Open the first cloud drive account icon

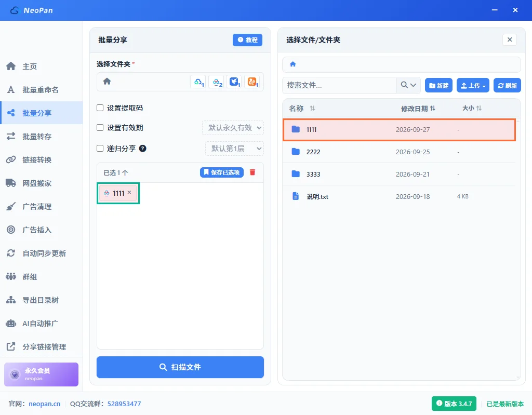click(198, 82)
